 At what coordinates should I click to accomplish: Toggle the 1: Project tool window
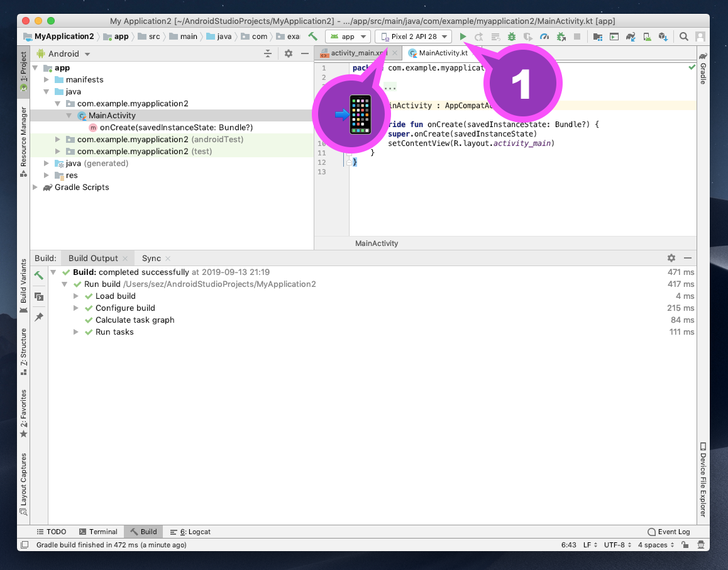tap(24, 71)
